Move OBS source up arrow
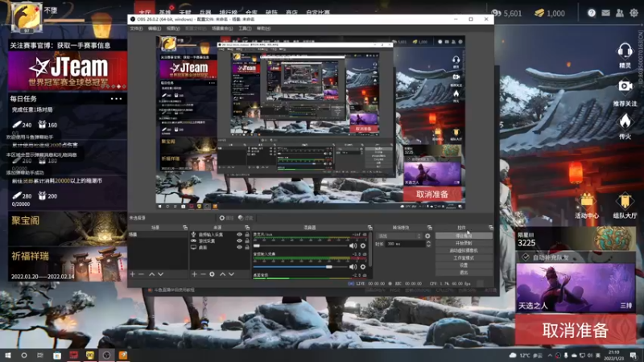 tap(223, 274)
